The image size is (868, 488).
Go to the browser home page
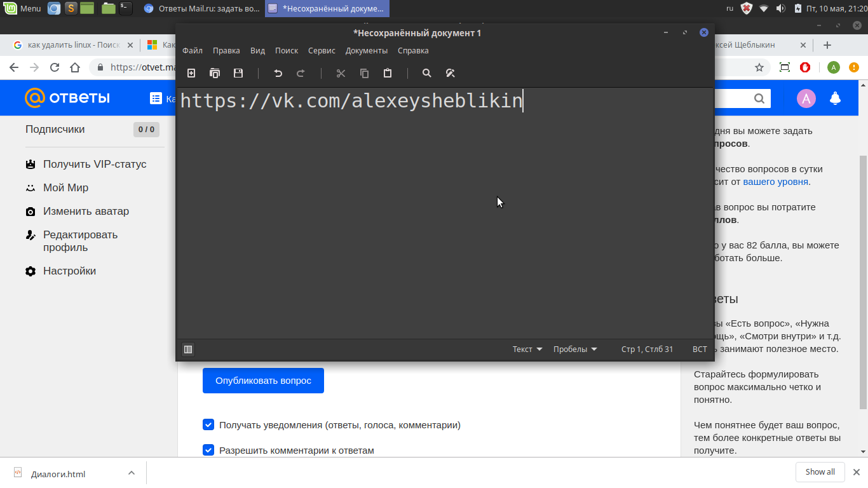[75, 67]
